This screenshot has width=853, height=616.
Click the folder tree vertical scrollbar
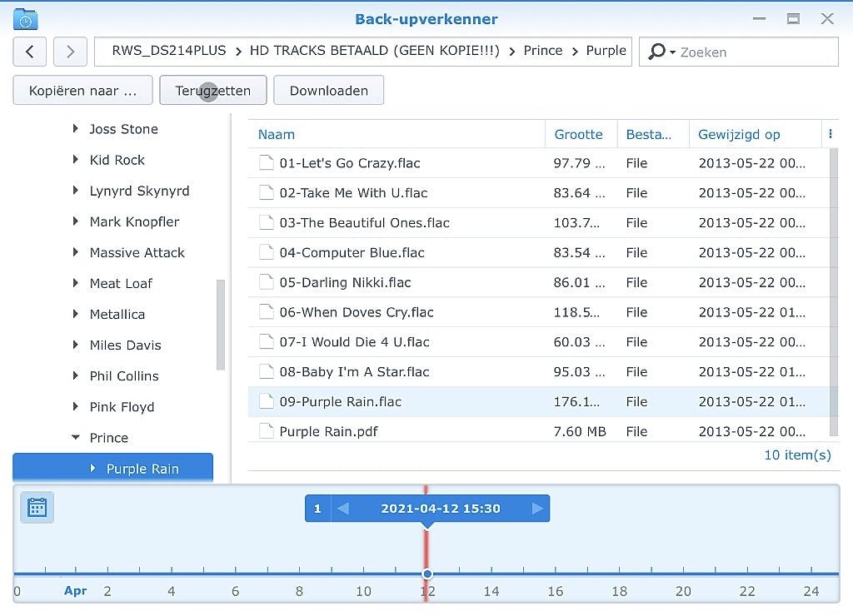[x=220, y=325]
